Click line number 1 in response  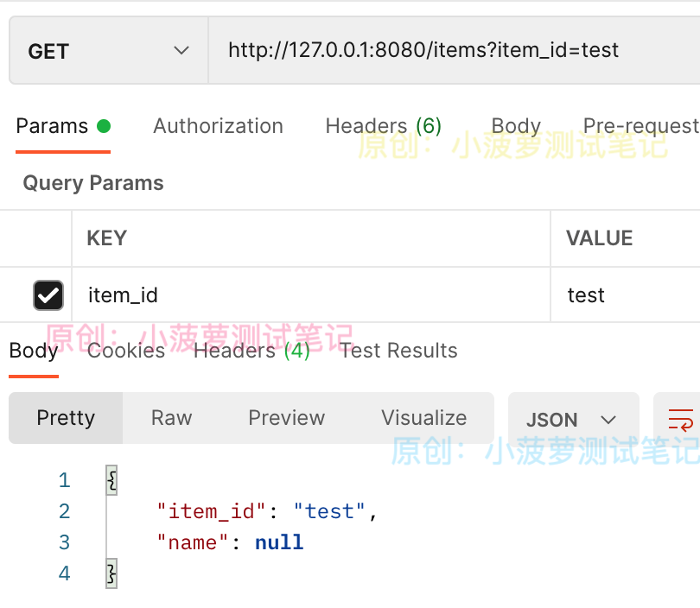click(x=65, y=480)
